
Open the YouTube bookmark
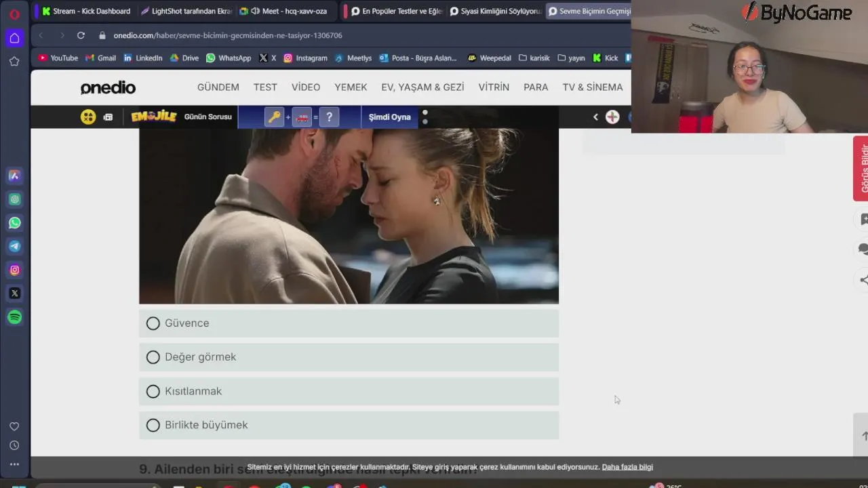pyautogui.click(x=58, y=58)
